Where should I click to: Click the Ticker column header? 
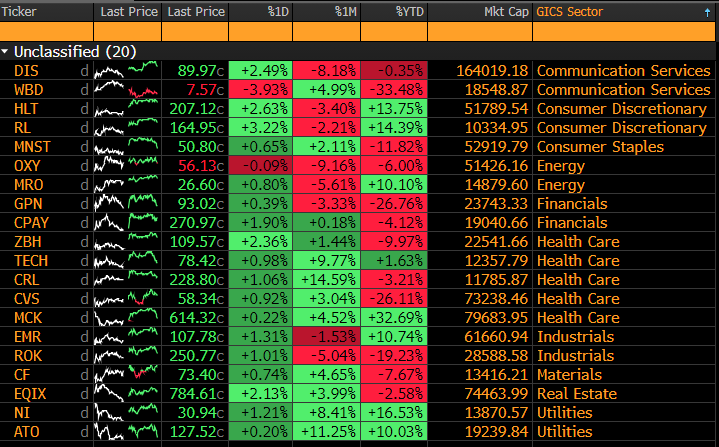(19, 11)
